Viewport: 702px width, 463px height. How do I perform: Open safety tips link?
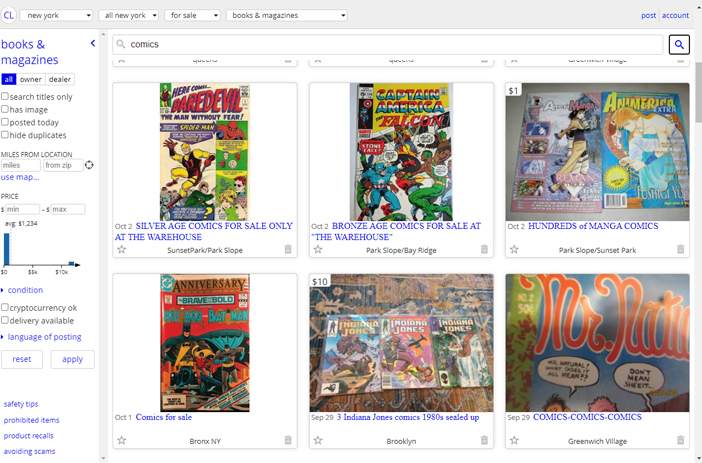tap(21, 404)
